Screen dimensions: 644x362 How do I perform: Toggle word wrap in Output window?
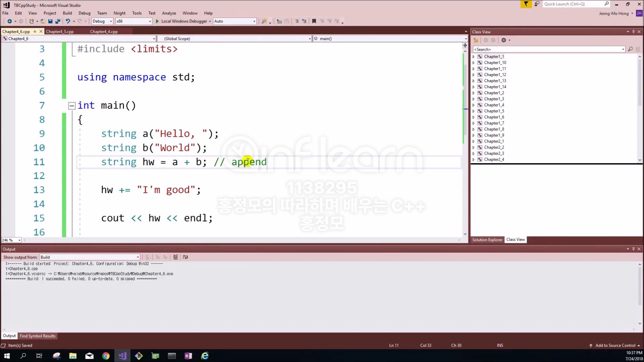185,257
